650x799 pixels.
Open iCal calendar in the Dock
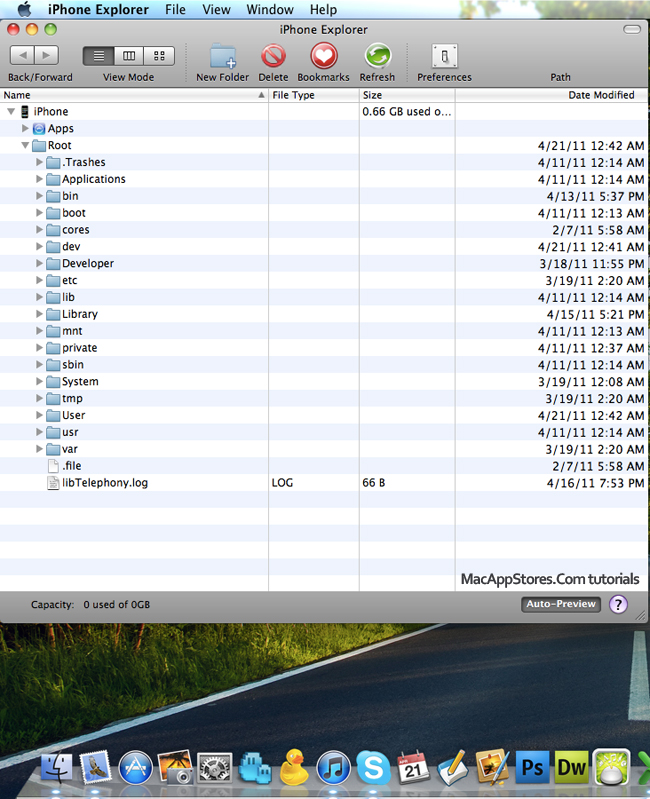[413, 767]
